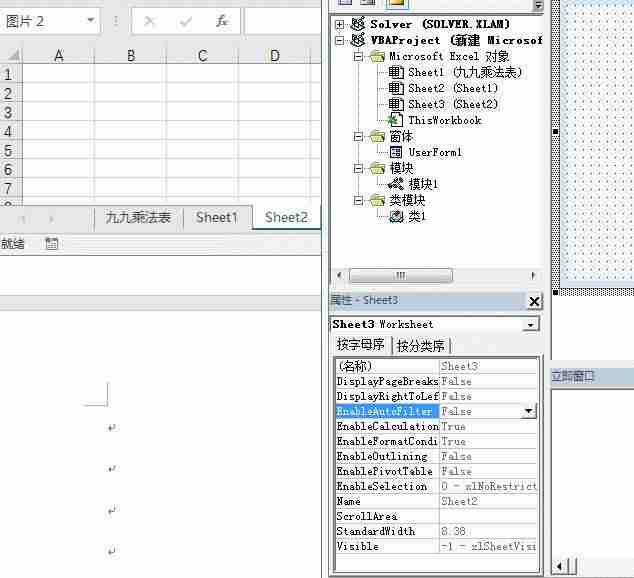634x578 pixels.
Task: Click the VBAProject icon in project tree
Action: (x=358, y=40)
